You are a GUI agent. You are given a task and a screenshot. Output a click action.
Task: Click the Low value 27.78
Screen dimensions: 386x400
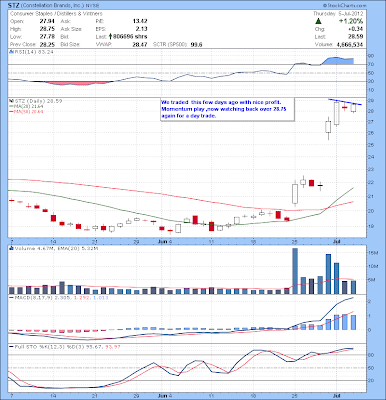(x=47, y=36)
